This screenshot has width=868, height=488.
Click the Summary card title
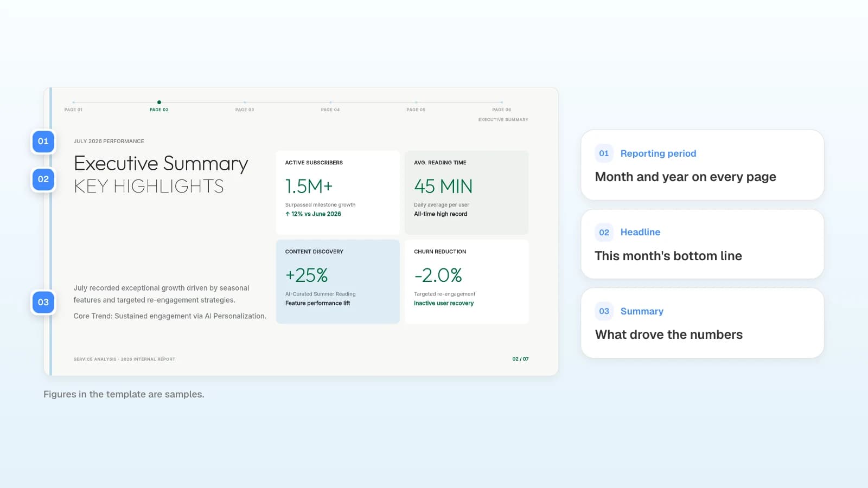tap(642, 311)
